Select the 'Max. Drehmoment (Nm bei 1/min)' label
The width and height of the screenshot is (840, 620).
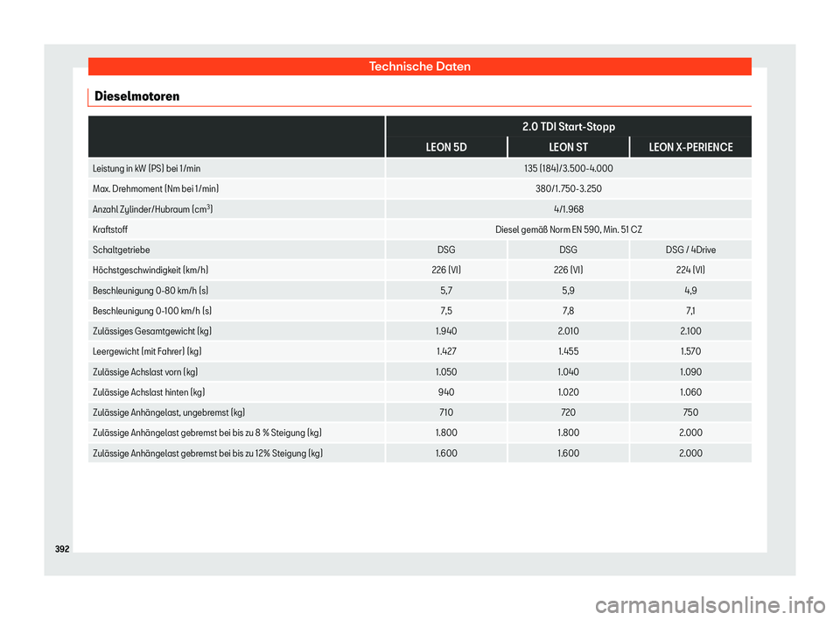pos(156,189)
